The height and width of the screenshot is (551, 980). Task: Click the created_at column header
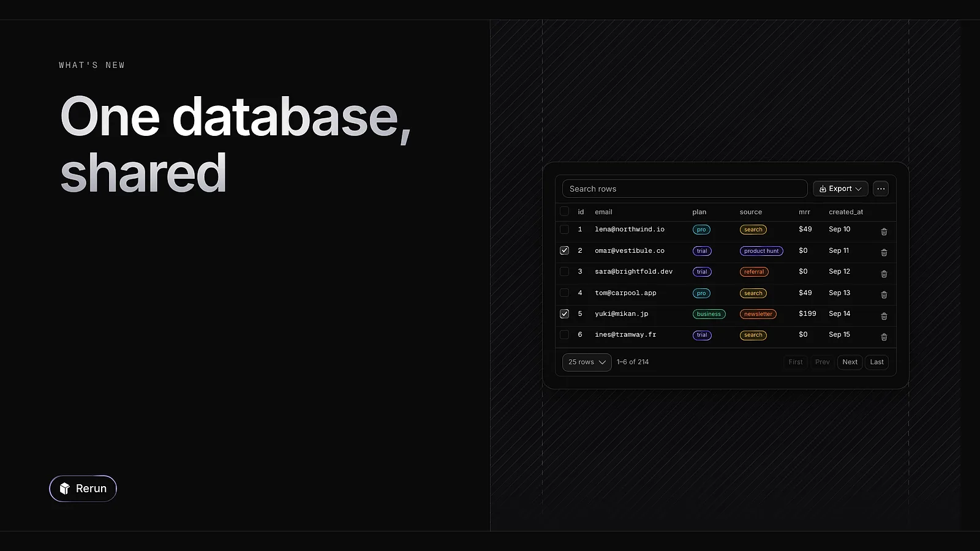click(x=846, y=212)
